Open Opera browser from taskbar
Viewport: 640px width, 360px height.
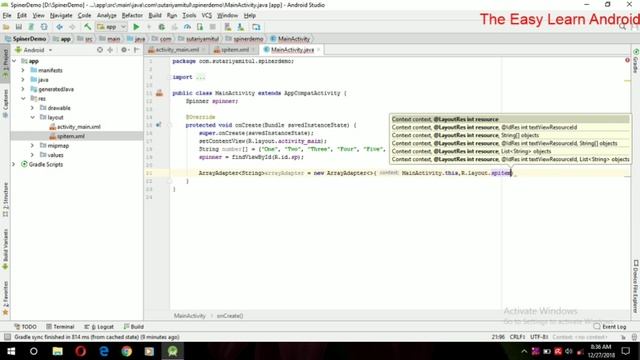click(81, 351)
